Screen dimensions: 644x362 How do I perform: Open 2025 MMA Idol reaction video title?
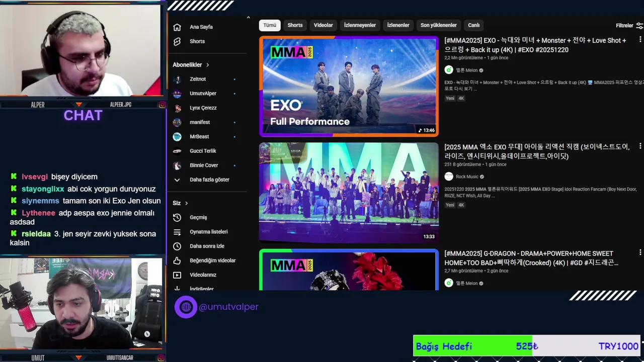(x=537, y=151)
